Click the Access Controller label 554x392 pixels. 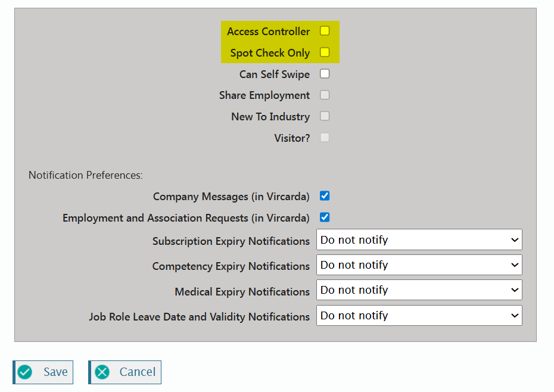point(268,32)
